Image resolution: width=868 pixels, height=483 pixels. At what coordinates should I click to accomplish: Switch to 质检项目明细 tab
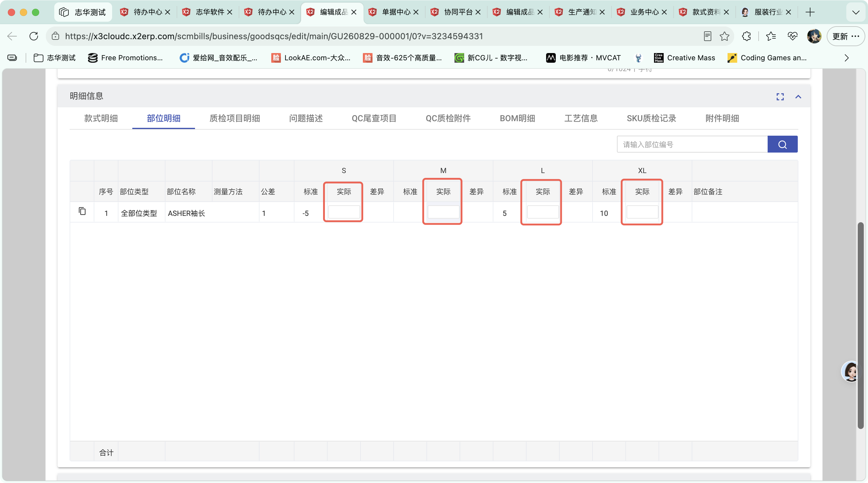coord(234,118)
